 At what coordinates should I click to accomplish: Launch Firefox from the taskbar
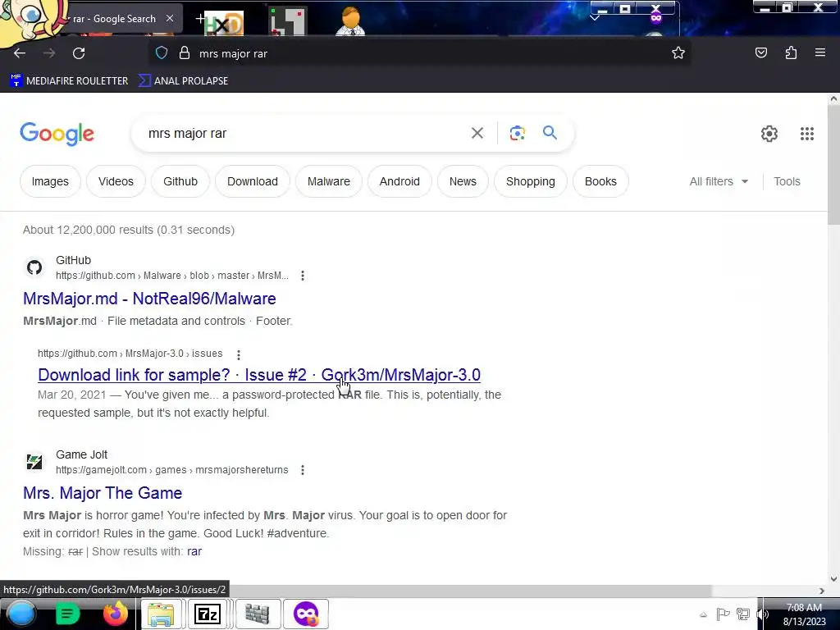coord(115,614)
